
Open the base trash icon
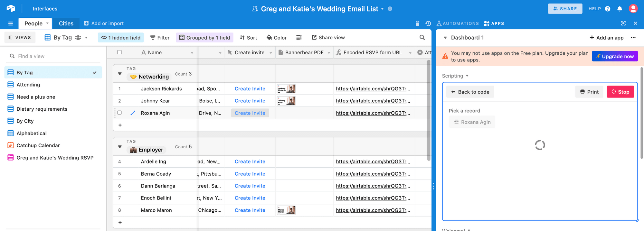417,23
